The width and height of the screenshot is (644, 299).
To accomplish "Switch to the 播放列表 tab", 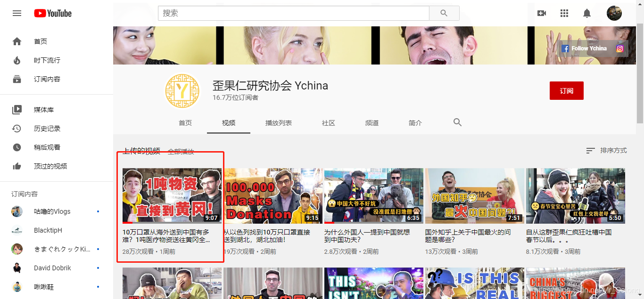I will click(x=279, y=123).
